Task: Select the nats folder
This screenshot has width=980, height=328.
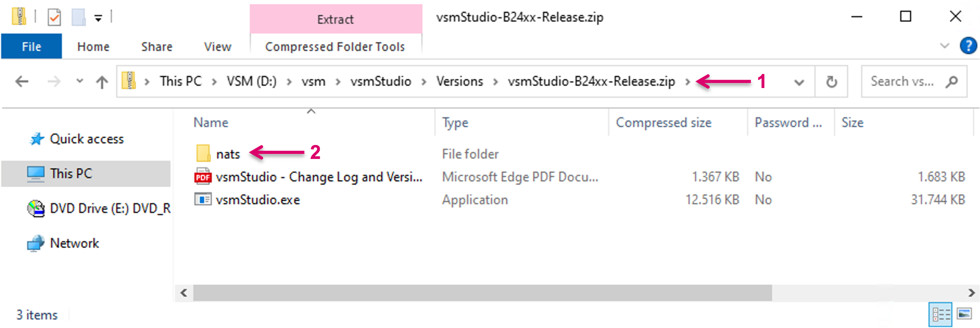Action: tap(227, 154)
